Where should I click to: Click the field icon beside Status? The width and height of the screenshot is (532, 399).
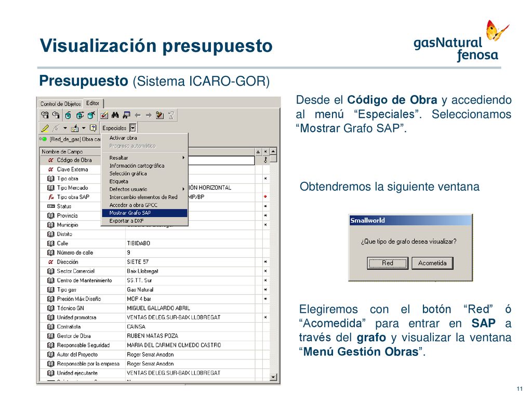(51, 206)
